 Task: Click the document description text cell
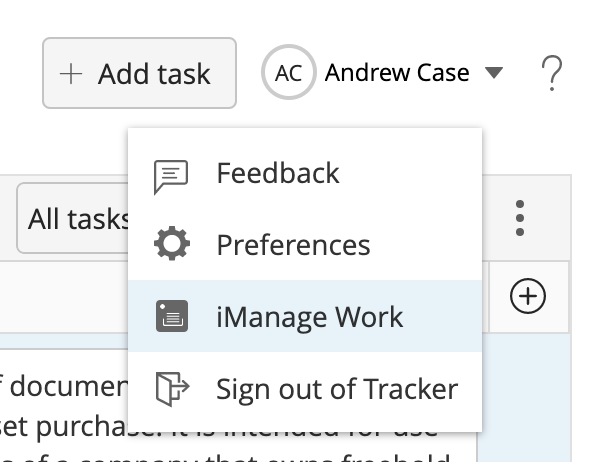(60, 400)
